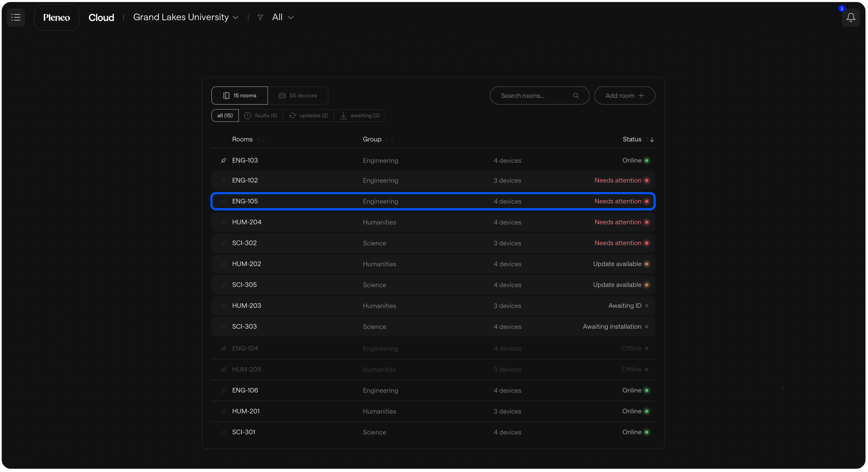Sort rooms by Group column
The image size is (868, 472).
pyautogui.click(x=389, y=140)
